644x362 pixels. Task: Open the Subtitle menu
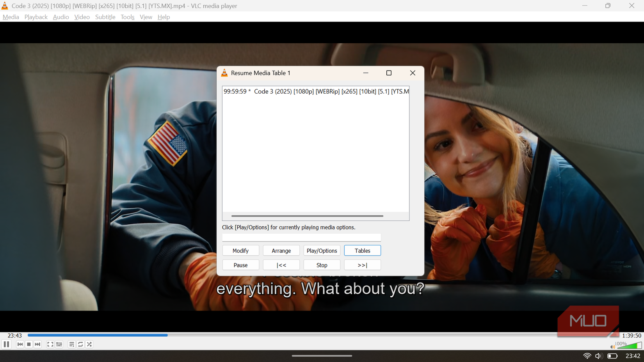[105, 17]
